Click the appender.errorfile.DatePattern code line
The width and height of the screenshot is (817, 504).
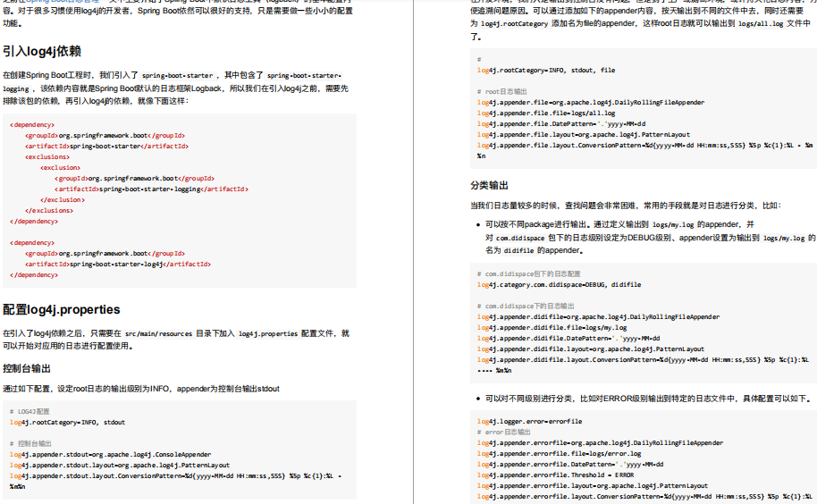(570, 464)
